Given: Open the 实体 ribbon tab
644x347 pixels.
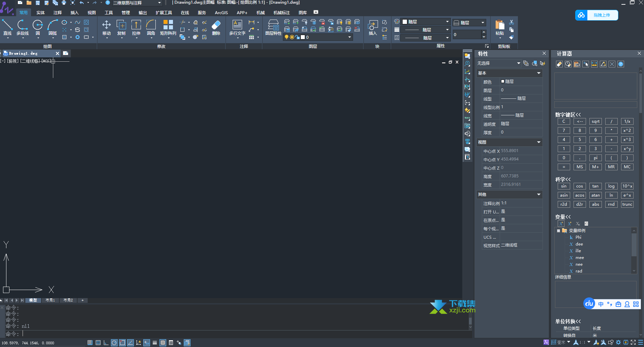Looking at the screenshot, I should [40, 13].
